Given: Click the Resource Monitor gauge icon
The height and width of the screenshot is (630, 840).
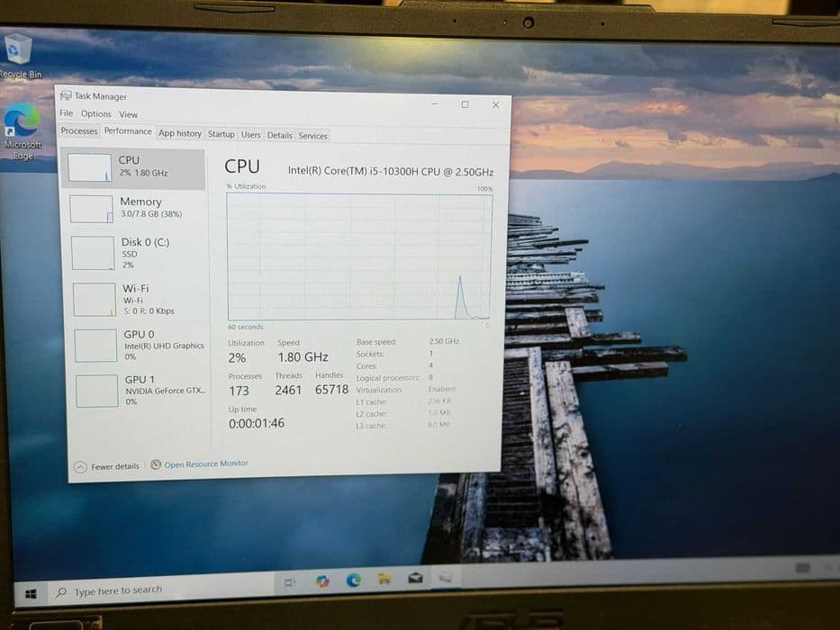Looking at the screenshot, I should click(156, 464).
